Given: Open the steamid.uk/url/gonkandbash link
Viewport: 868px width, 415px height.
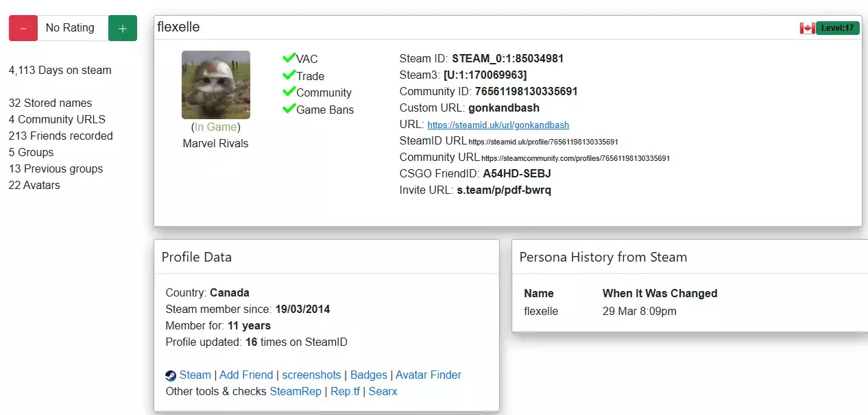Looking at the screenshot, I should (498, 125).
